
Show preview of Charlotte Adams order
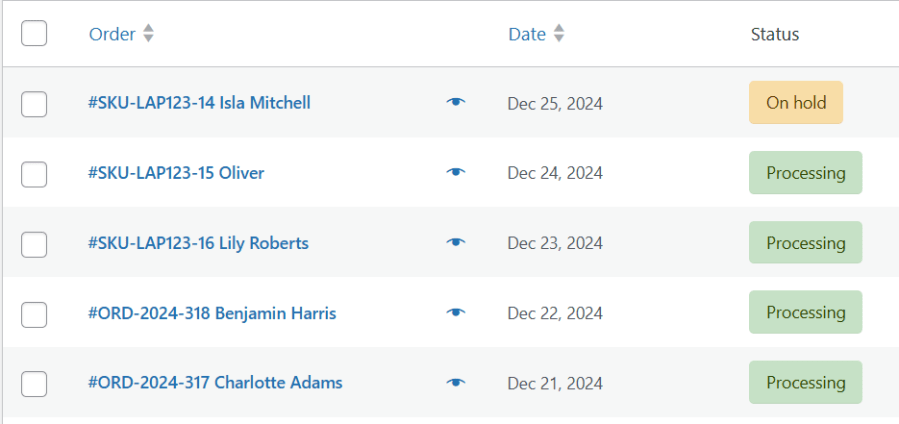tap(456, 383)
